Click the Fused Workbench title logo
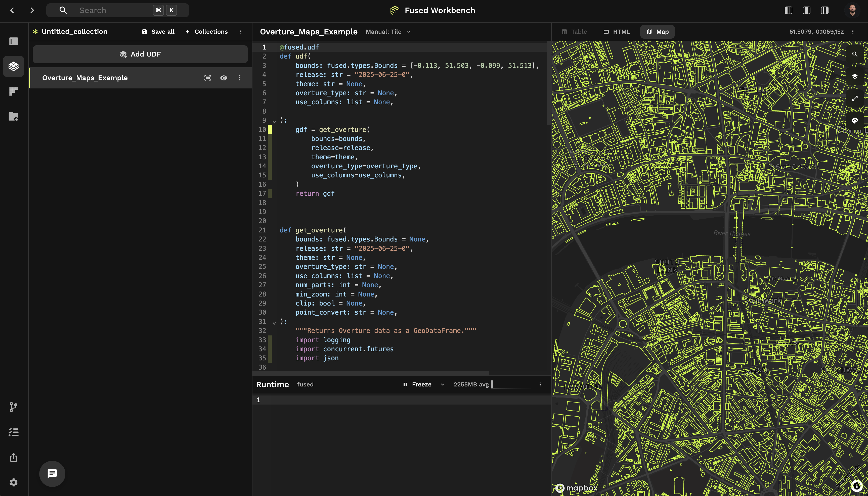This screenshot has width=868, height=496. [x=432, y=10]
